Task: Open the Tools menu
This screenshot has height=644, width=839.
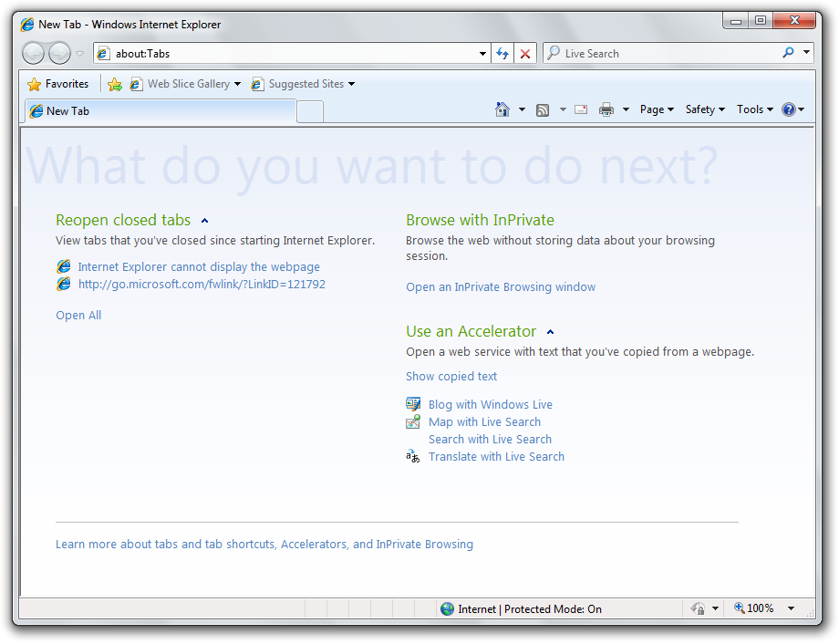Action: pyautogui.click(x=755, y=109)
